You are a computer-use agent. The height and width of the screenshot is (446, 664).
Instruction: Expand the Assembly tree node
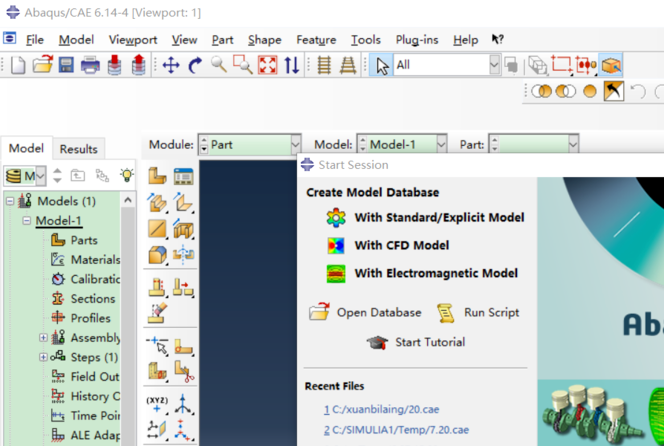[x=43, y=338]
